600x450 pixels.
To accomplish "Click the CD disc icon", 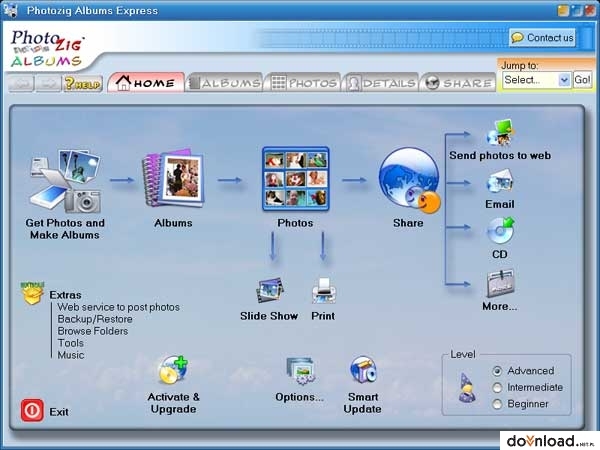I will pos(500,231).
